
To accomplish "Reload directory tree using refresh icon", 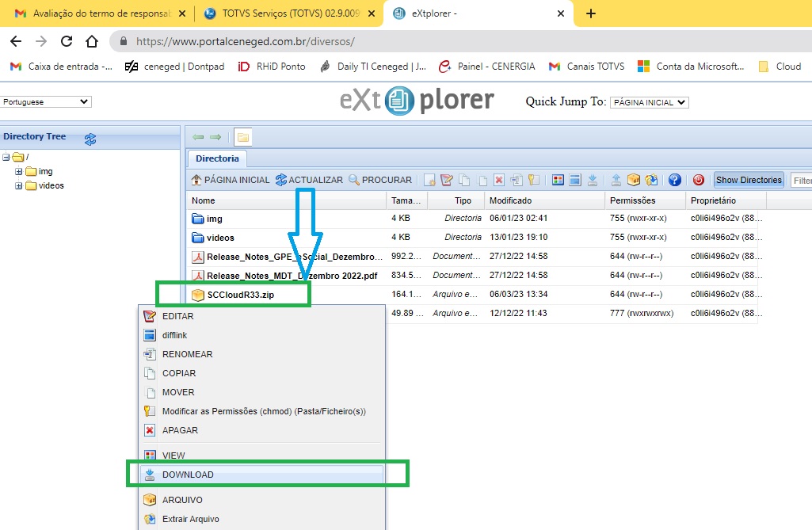I will (x=90, y=139).
